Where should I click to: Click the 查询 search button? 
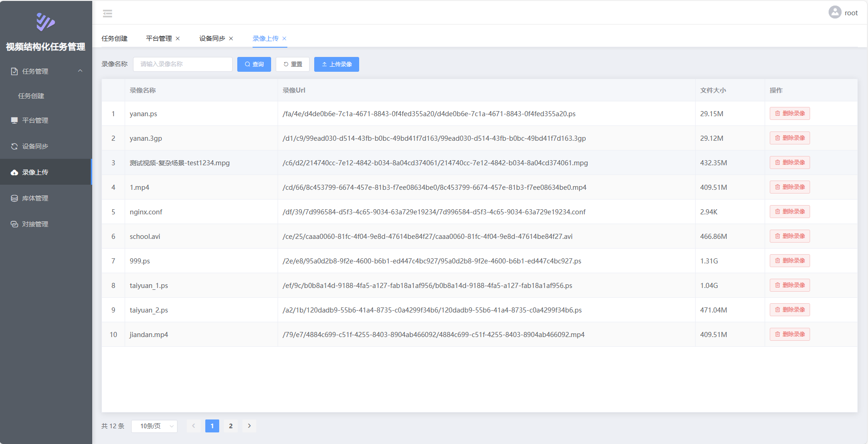[254, 64]
